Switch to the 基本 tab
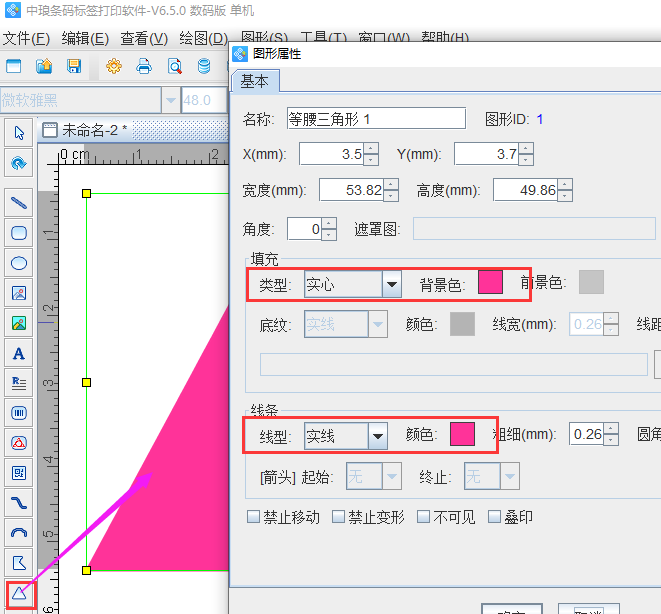The width and height of the screenshot is (661, 614). tap(255, 82)
